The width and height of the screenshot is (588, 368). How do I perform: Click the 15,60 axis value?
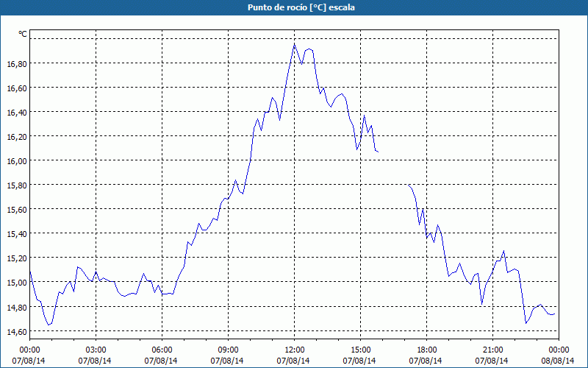click(x=17, y=210)
